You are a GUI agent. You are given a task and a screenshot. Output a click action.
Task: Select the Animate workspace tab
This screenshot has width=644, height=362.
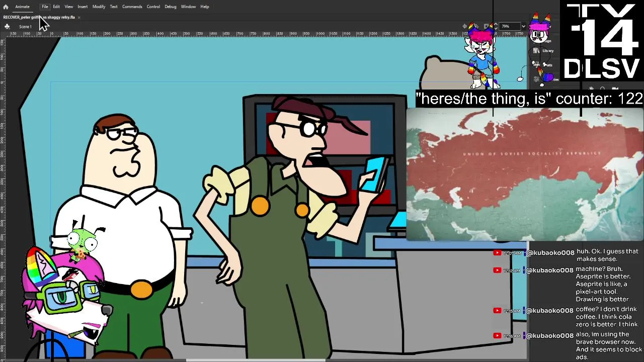pos(22,7)
